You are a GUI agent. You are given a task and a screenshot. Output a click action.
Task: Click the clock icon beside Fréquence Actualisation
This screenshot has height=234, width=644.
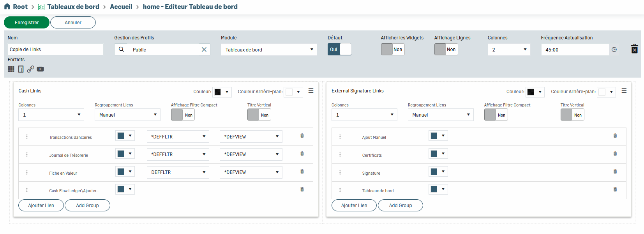[614, 50]
